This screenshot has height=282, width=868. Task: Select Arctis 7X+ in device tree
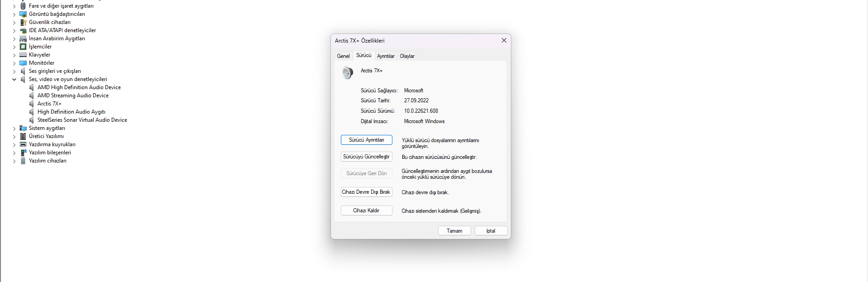pyautogui.click(x=49, y=104)
